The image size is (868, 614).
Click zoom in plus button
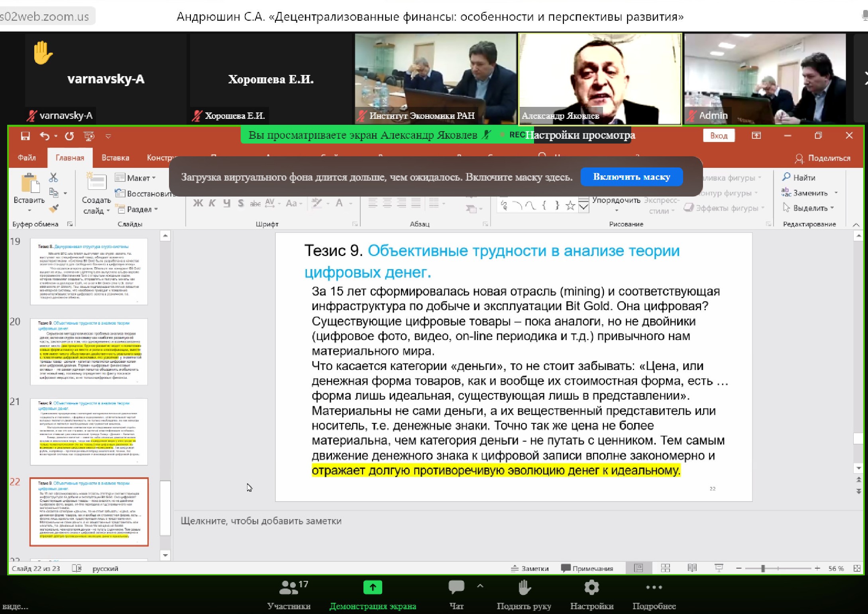pyautogui.click(x=817, y=569)
